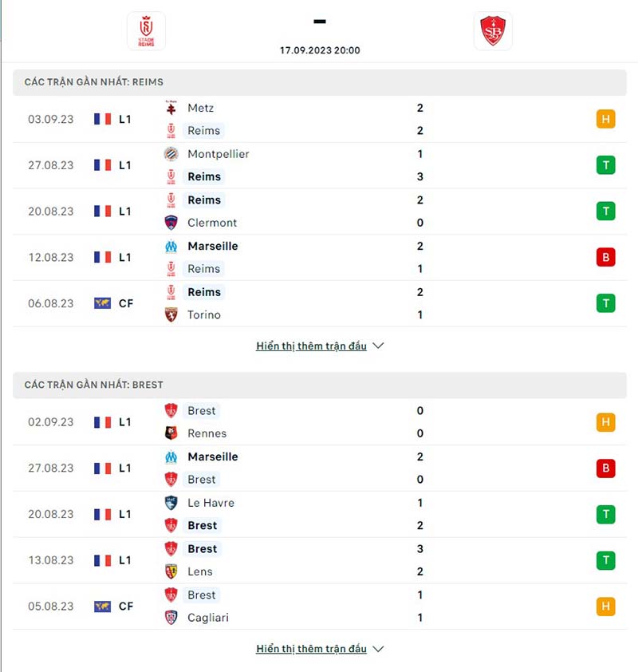Click the Cagliari club crest

point(171,617)
